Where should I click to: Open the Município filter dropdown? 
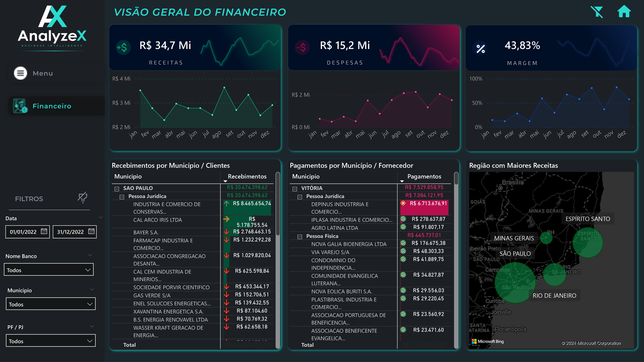pos(51,304)
